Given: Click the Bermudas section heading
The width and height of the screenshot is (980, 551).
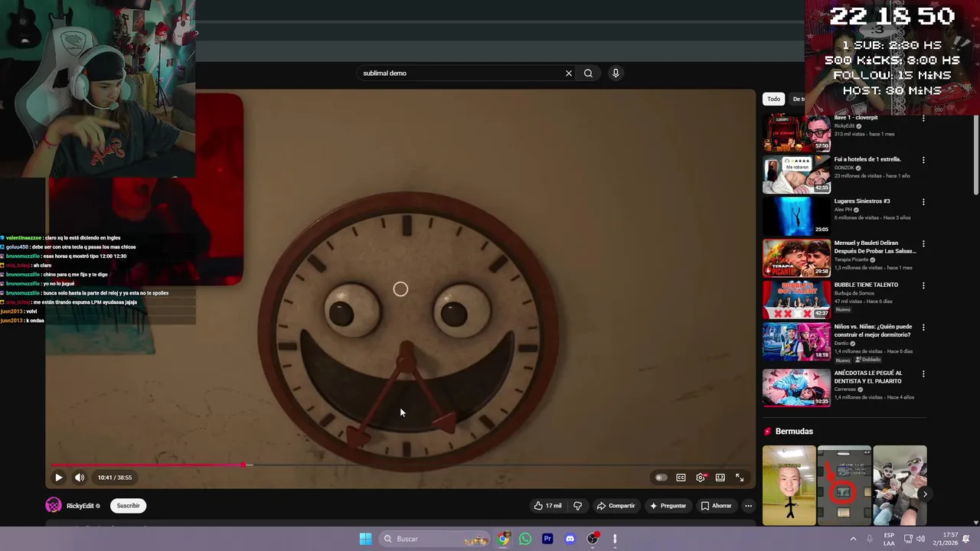Looking at the screenshot, I should click(x=794, y=432).
